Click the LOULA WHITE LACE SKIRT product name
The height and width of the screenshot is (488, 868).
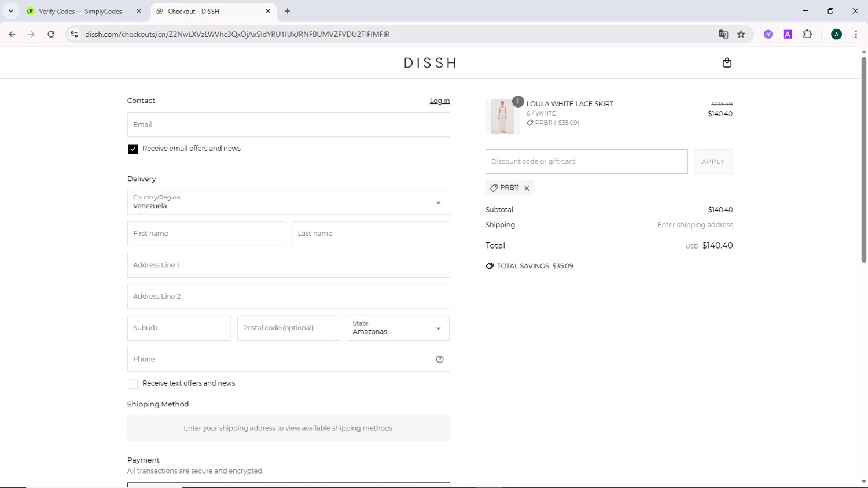[569, 104]
